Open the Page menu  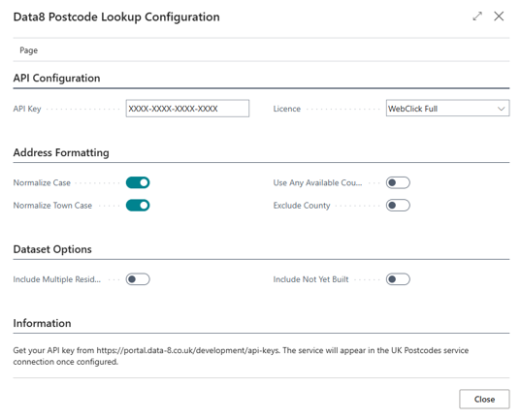28,50
